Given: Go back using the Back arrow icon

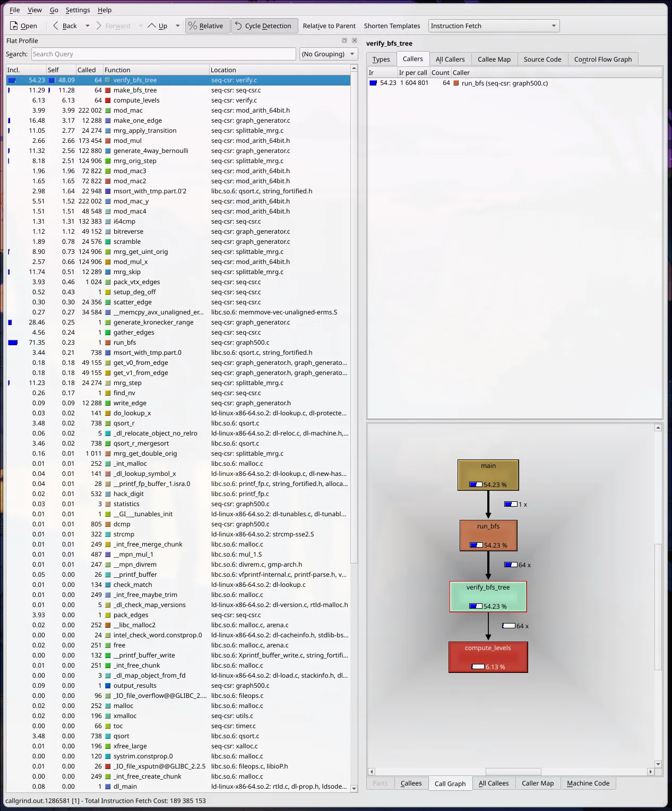Looking at the screenshot, I should point(56,25).
